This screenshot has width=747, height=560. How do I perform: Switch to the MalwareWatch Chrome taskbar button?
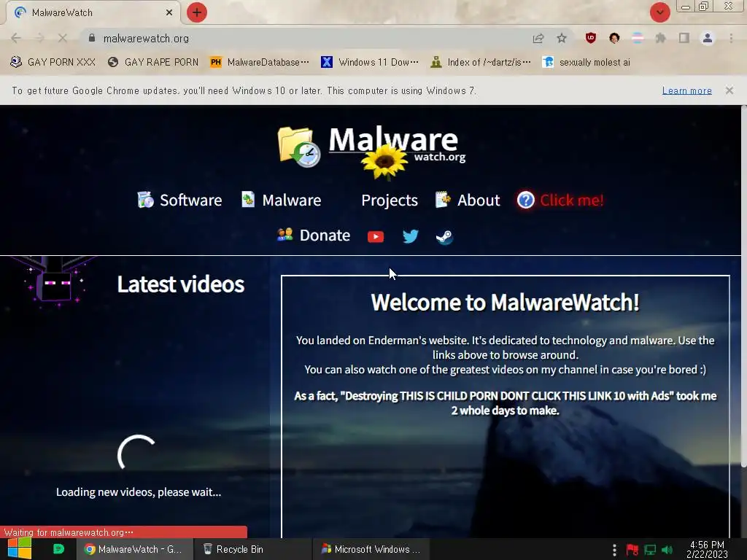[x=135, y=550]
